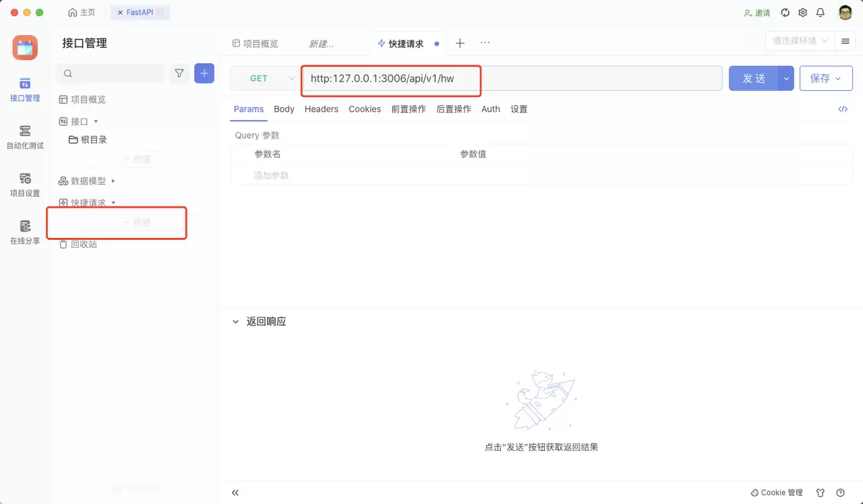Screen dimensions: 863x504
Task: Open the 项目设置 sidebar section
Action: (x=25, y=185)
